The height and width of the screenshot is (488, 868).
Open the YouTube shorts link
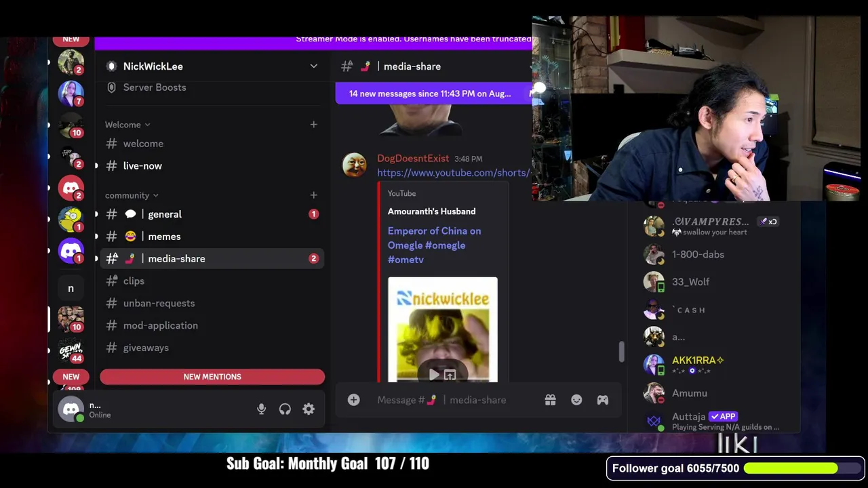pyautogui.click(x=454, y=173)
